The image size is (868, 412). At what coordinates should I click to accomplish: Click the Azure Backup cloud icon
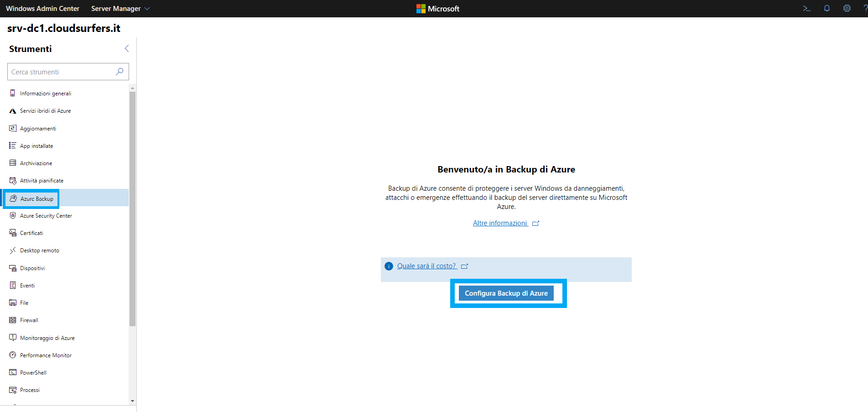pyautogui.click(x=13, y=198)
